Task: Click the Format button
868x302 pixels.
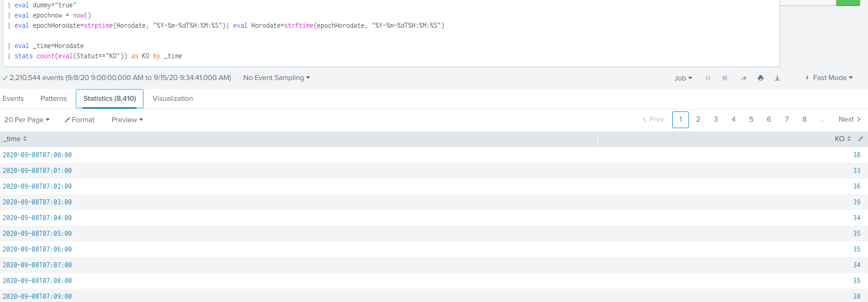Action: coord(80,120)
